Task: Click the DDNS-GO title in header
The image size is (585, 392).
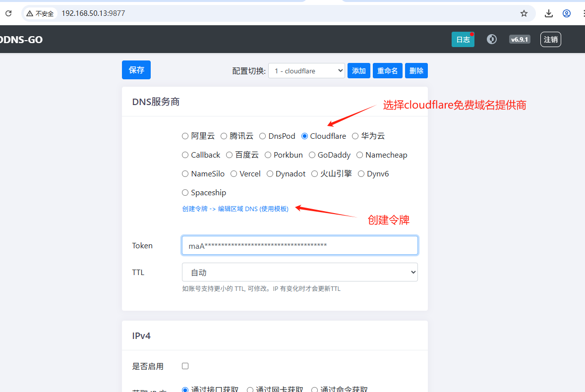Action: 21,40
